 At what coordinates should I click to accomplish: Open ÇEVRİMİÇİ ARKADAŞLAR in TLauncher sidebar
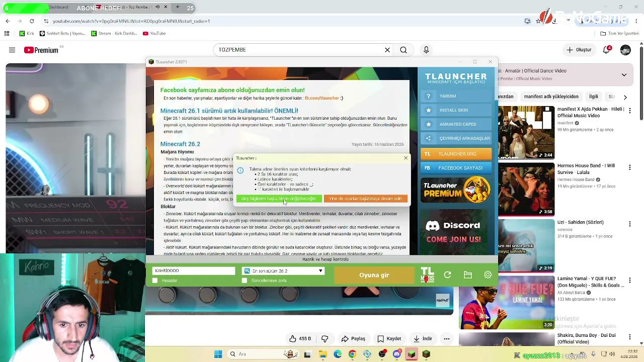click(455, 138)
